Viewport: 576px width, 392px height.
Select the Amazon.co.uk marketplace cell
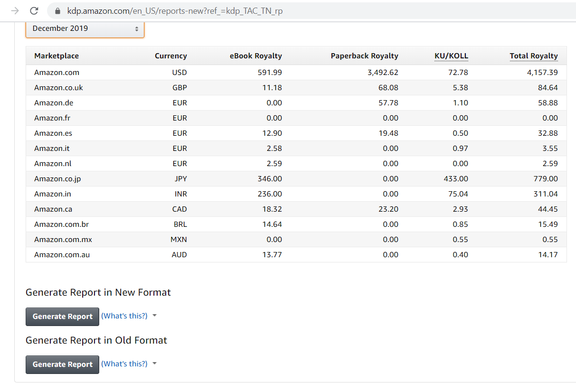tap(58, 88)
